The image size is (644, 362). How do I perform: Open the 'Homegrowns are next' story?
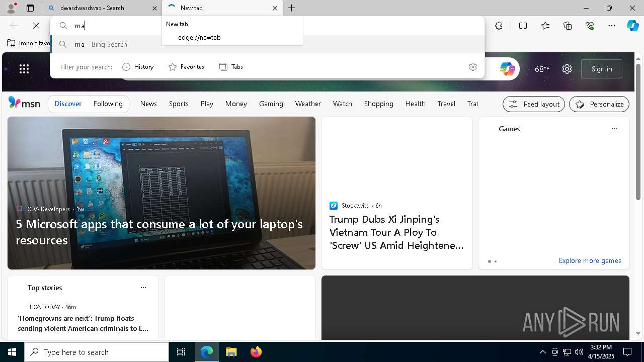[x=83, y=323]
